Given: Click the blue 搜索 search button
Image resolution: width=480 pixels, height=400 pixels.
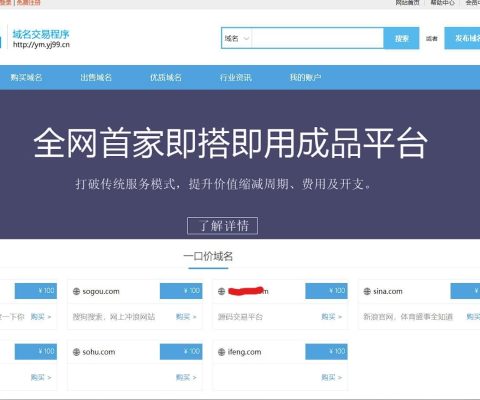Looking at the screenshot, I should click(x=402, y=38).
